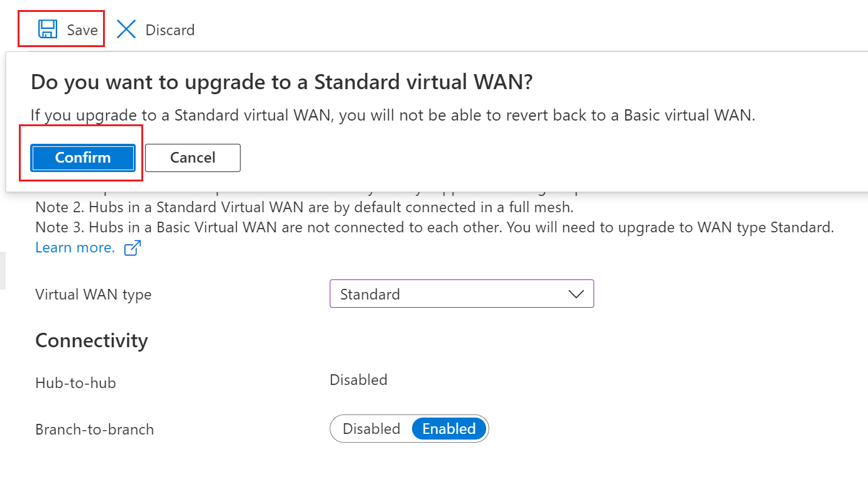Open the Virtual WAN type combo box showing Standard
868x481 pixels.
[x=462, y=294]
